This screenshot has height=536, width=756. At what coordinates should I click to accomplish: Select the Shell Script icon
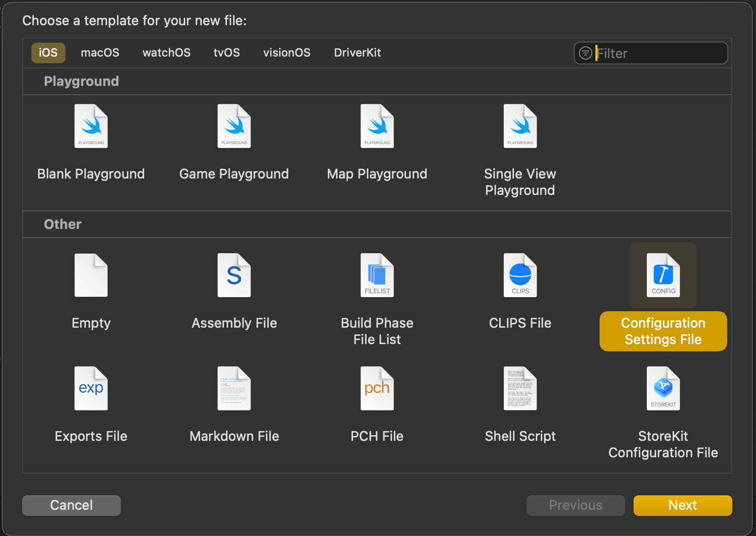520,388
